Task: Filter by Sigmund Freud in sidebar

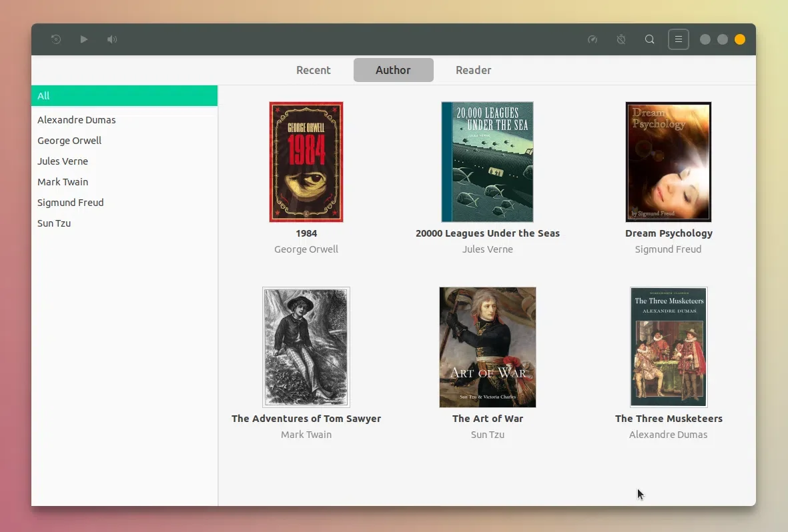Action: (x=124, y=202)
